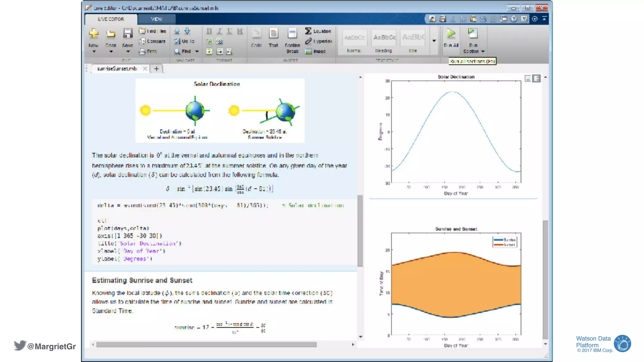Click the Print icon in File group
The width and height of the screenshot is (644, 362).
142,51
